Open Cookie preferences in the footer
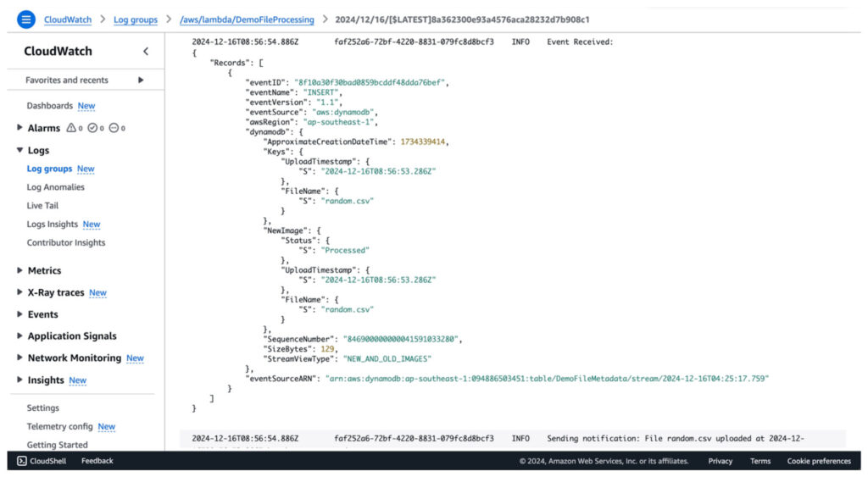Viewport: 868px width, 477px height. tap(819, 461)
